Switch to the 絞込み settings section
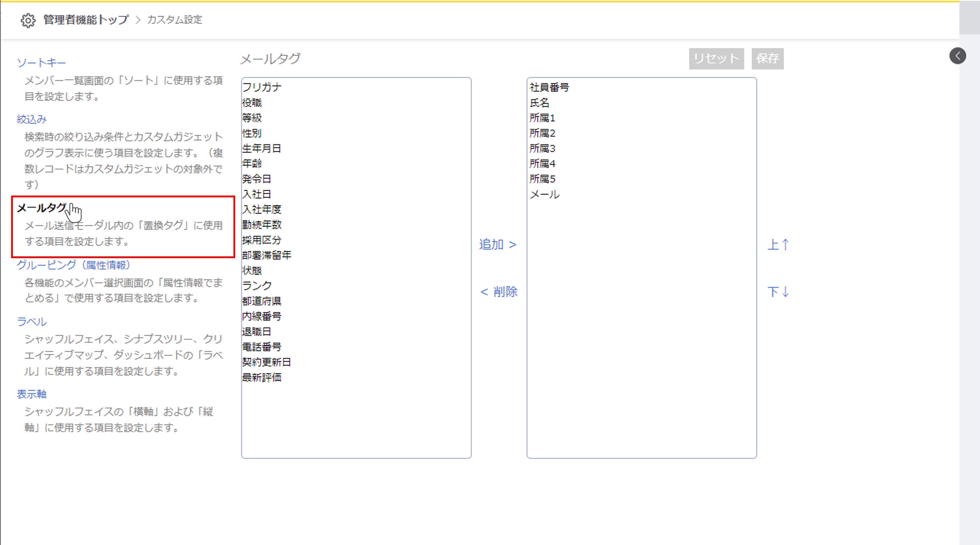The height and width of the screenshot is (545, 980). pos(32,119)
